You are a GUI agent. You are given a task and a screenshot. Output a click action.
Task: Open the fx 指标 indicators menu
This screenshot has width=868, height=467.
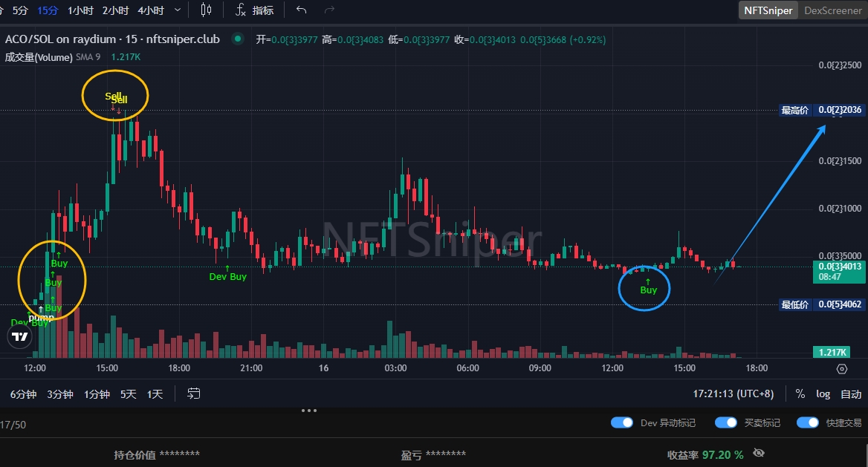click(255, 10)
